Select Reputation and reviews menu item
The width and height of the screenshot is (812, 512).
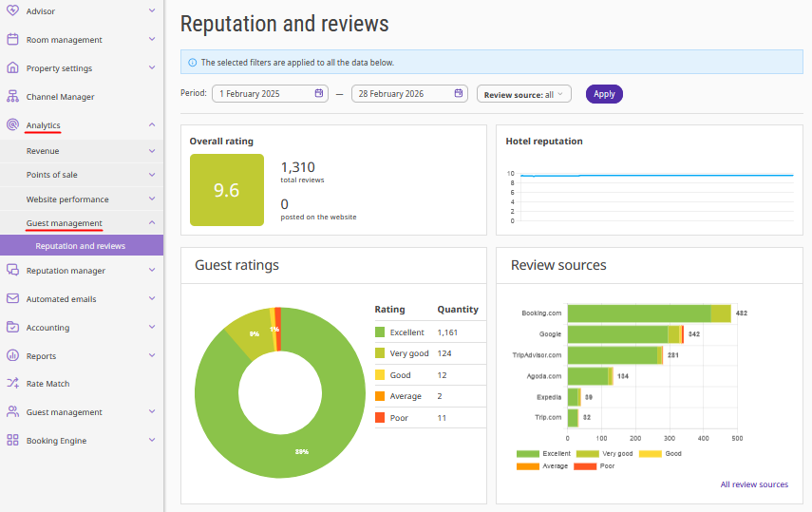(x=81, y=246)
